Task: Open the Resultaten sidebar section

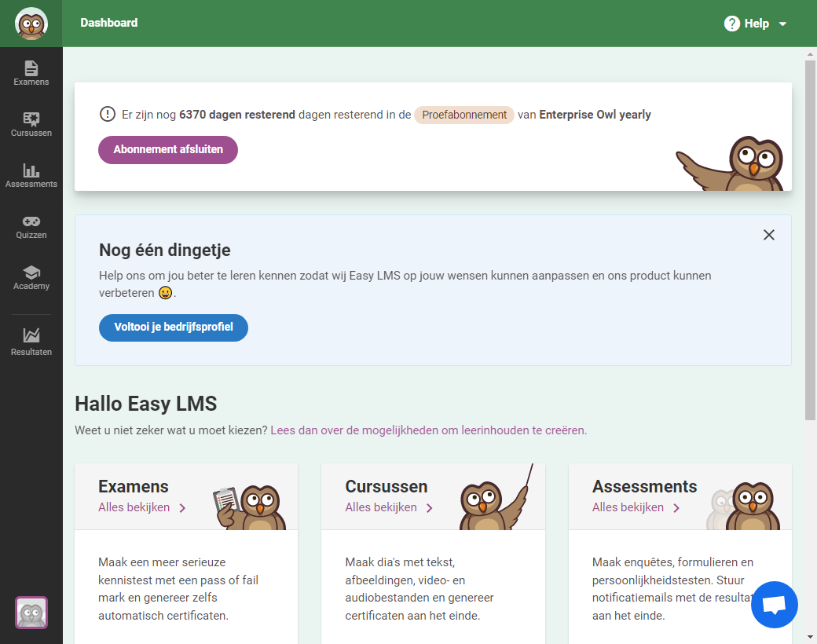Action: pos(31,342)
